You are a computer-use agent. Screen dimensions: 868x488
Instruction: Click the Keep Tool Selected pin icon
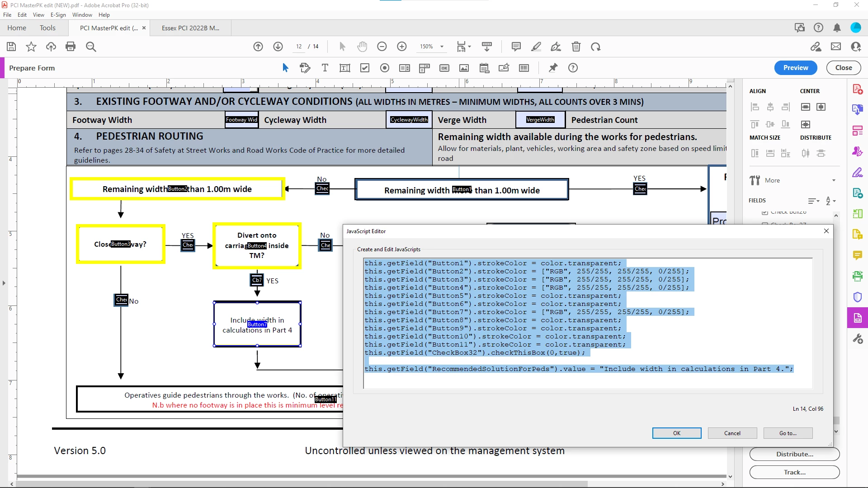click(x=553, y=68)
